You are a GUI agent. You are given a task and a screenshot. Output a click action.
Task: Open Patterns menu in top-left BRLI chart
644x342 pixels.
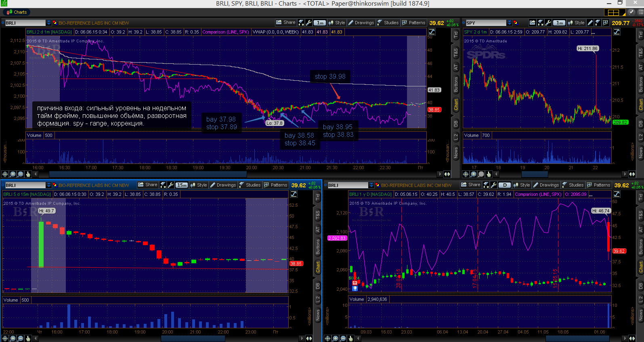click(x=413, y=23)
